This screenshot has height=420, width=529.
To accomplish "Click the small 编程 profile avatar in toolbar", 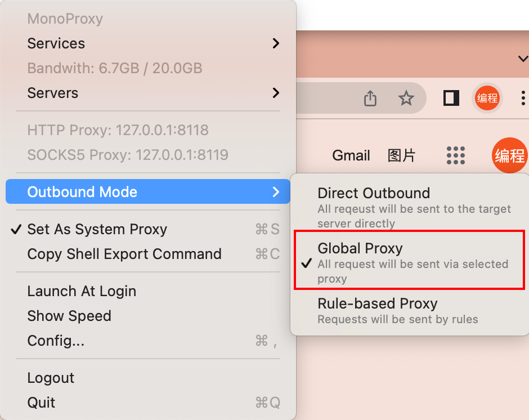I will 487,98.
